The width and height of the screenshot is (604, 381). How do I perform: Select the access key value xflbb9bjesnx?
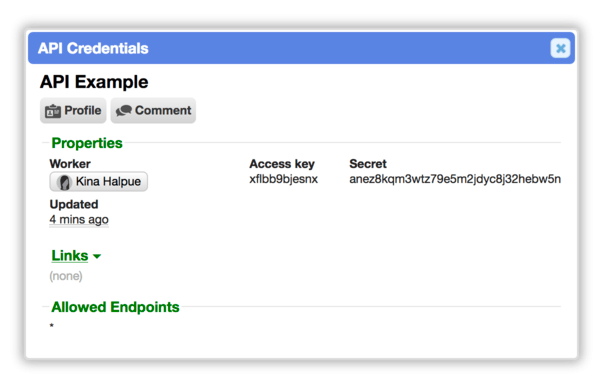tap(284, 179)
